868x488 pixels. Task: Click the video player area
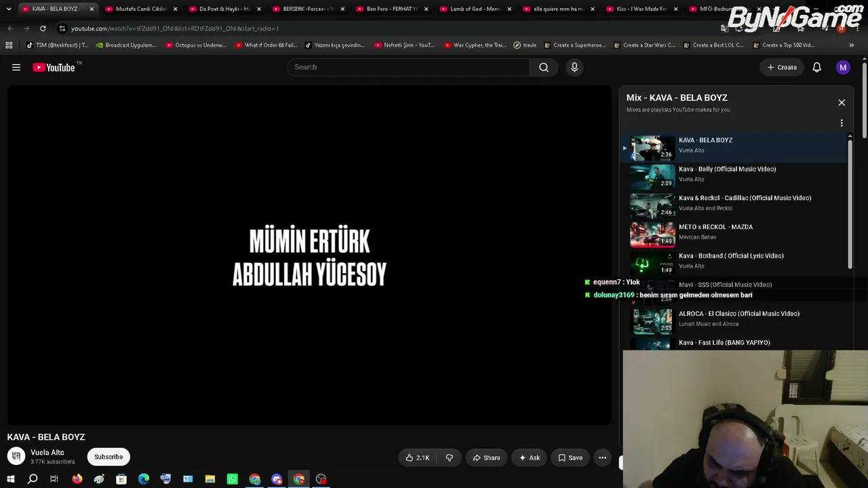[x=309, y=256]
